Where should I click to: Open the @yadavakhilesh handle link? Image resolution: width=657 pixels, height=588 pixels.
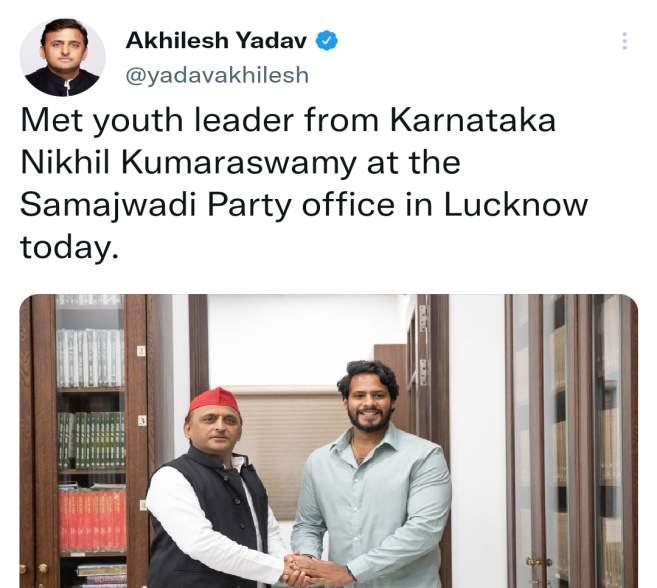pyautogui.click(x=217, y=75)
